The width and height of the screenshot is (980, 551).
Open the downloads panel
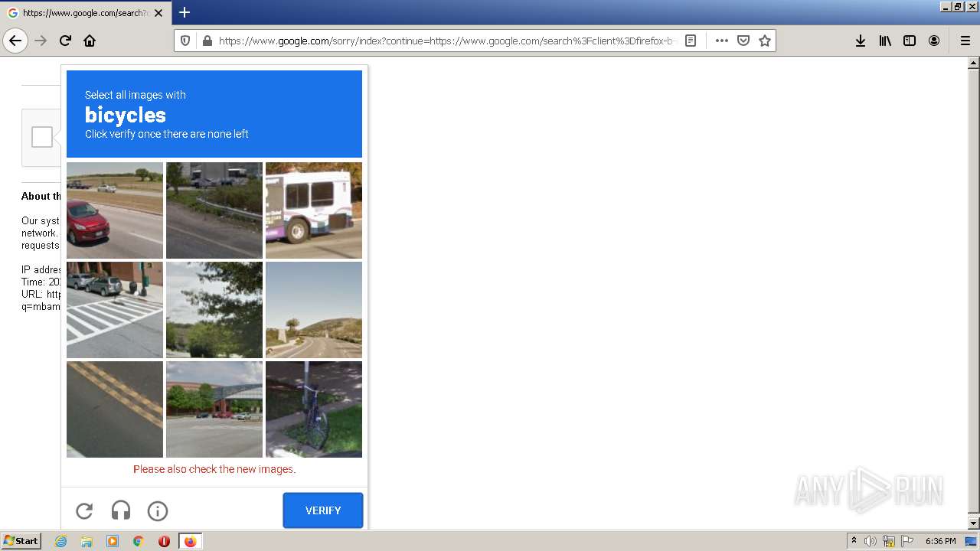[x=861, y=41]
